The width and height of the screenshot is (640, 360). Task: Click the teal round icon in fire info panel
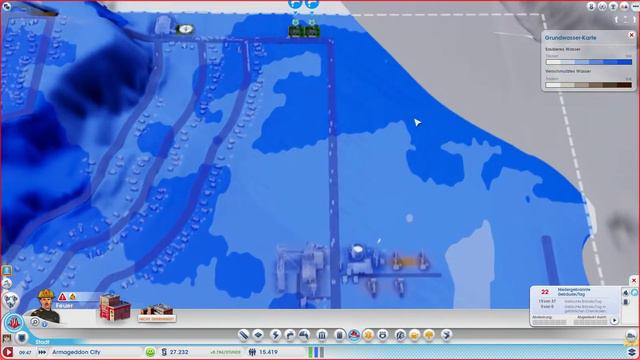point(634,292)
